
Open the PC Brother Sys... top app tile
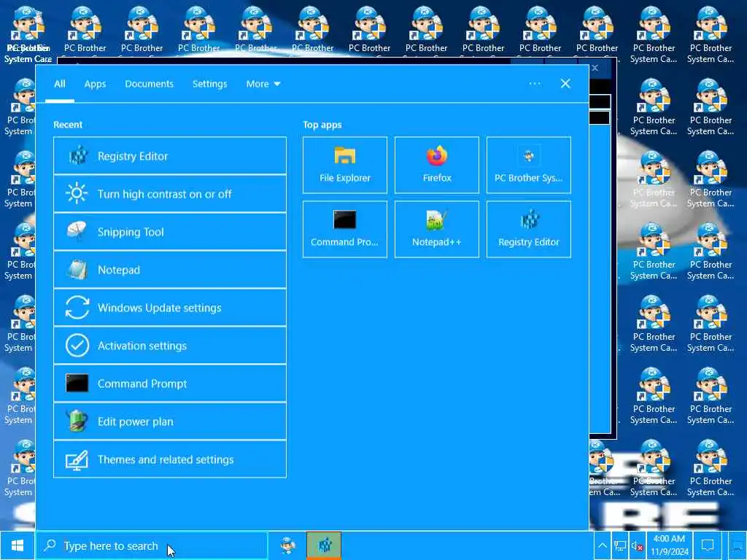pyautogui.click(x=529, y=166)
